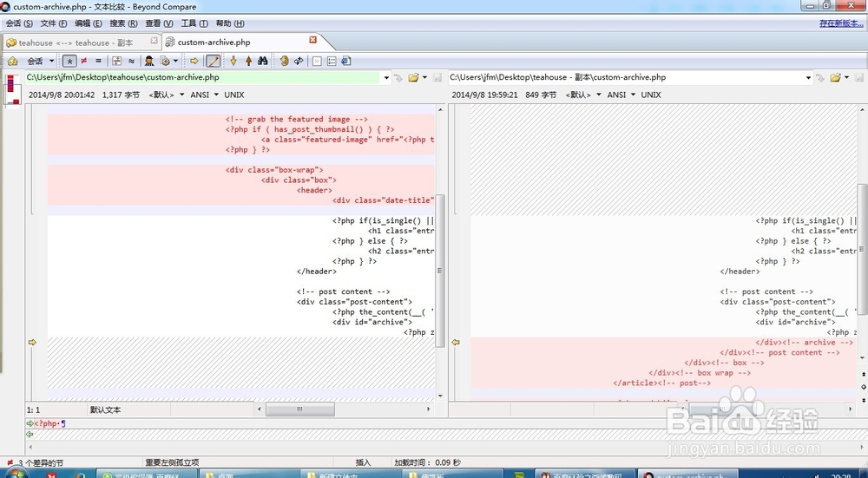Click the 存在新版本 link
The image size is (868, 478).
pyautogui.click(x=841, y=23)
